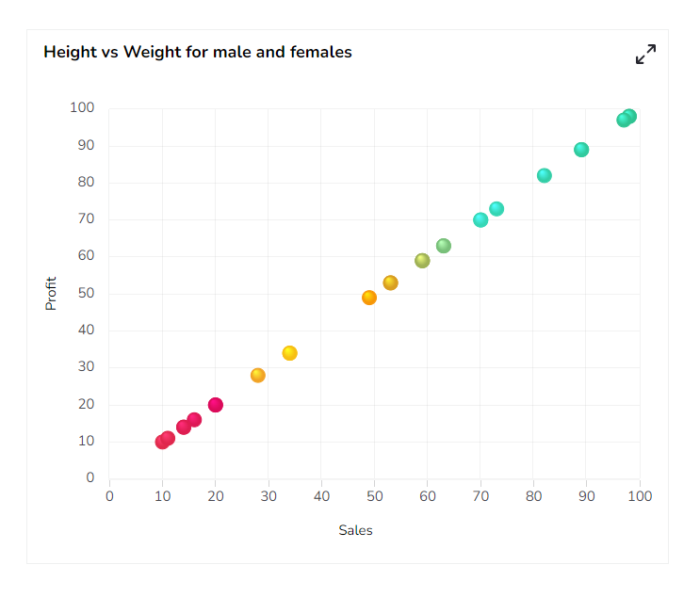
Task: Select the data point at Sales 82
Action: pos(545,176)
